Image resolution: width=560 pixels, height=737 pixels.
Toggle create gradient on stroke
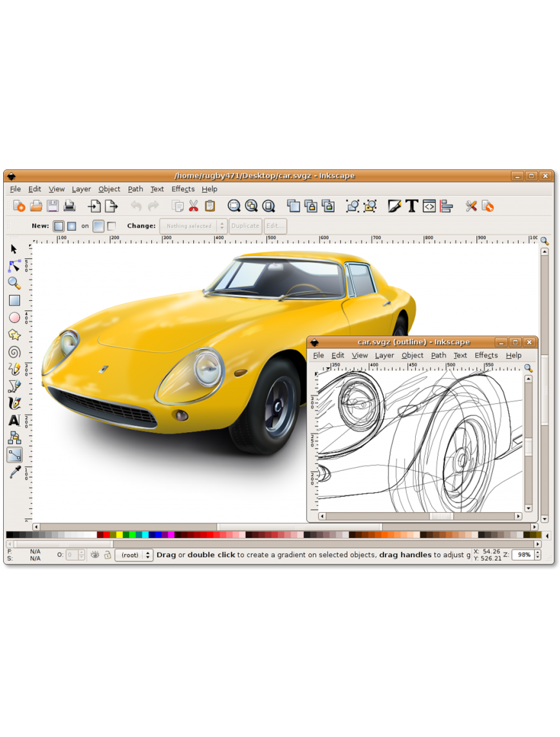point(111,226)
